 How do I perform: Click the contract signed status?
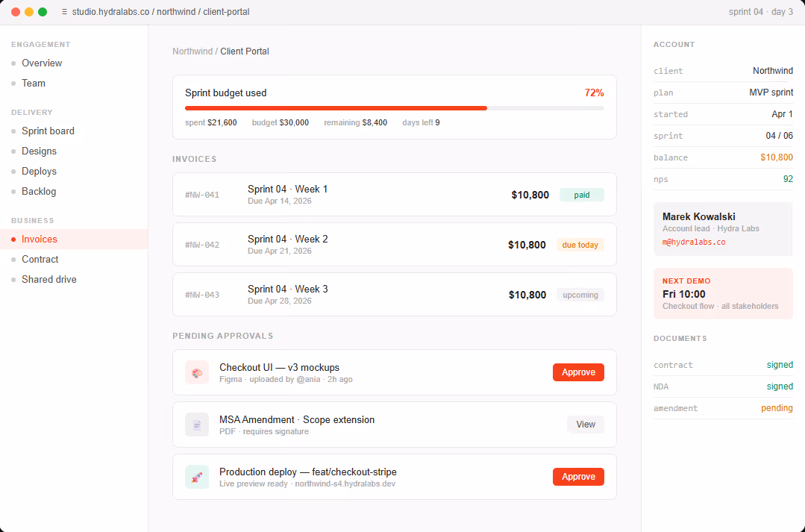pos(780,365)
